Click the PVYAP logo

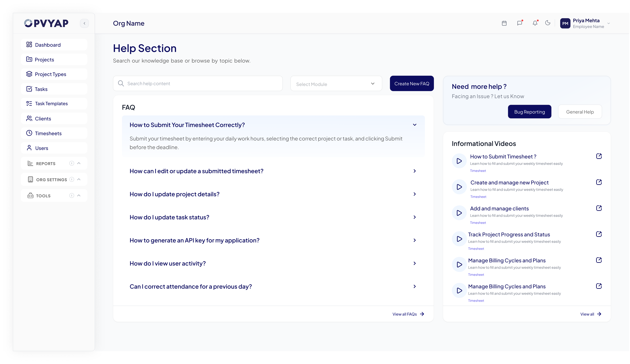(46, 23)
